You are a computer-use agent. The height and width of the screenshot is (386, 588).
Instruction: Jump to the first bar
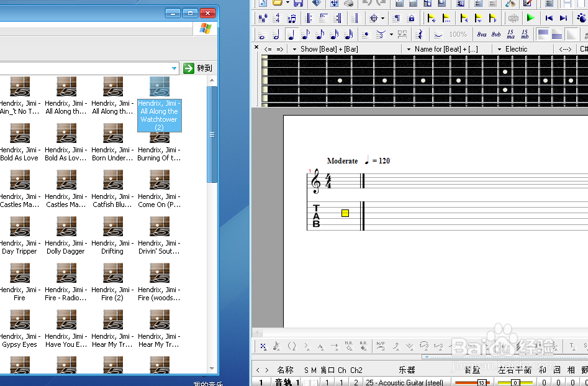(549, 18)
